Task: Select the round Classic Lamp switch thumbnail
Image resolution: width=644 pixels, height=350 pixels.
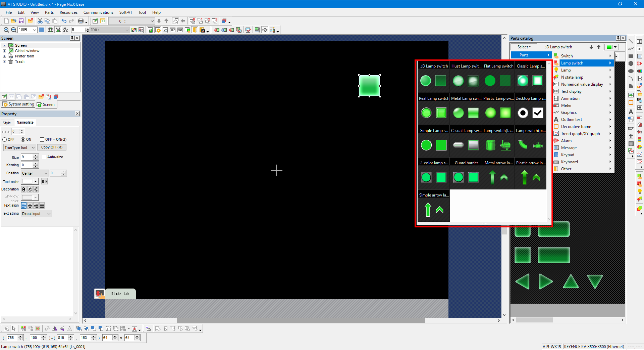Action: pos(523,81)
